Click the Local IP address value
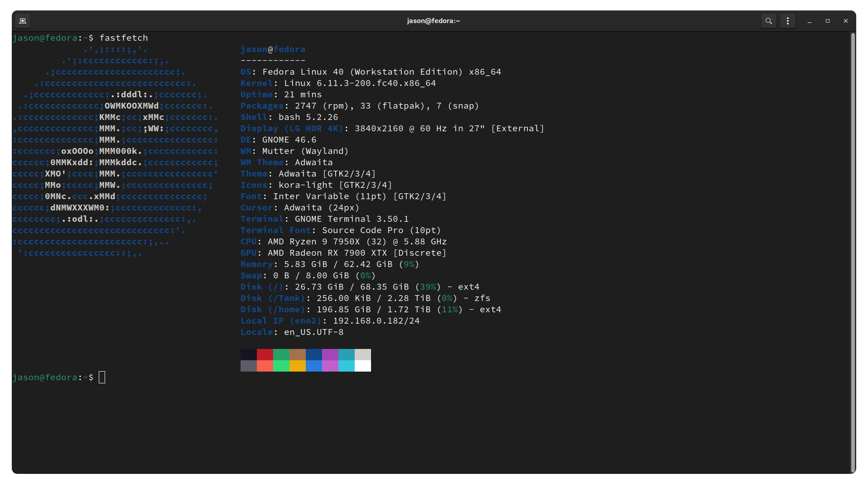Screen dimensions: 868x487 [x=376, y=321]
